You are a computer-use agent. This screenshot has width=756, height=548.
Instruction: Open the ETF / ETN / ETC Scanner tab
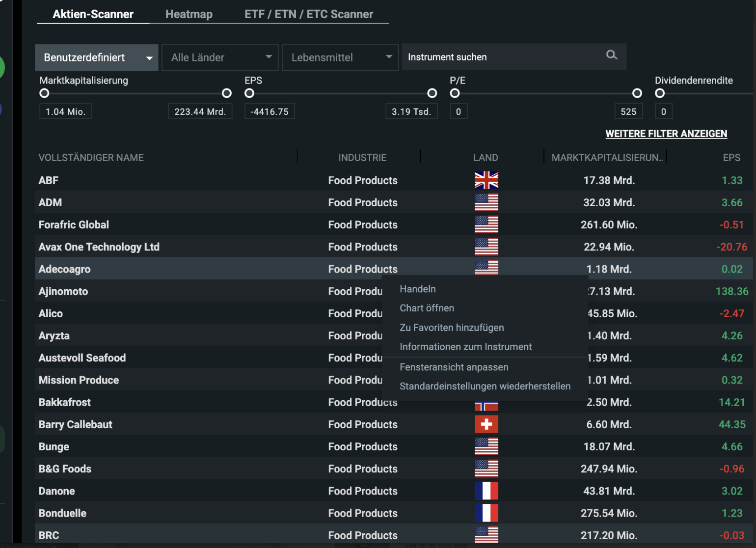(x=309, y=14)
